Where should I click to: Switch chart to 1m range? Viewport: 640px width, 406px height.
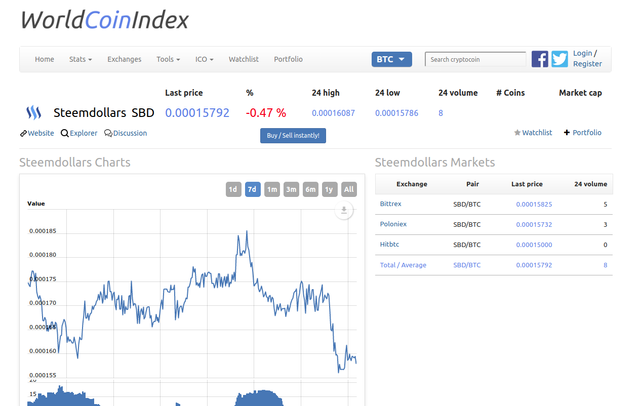coord(272,189)
